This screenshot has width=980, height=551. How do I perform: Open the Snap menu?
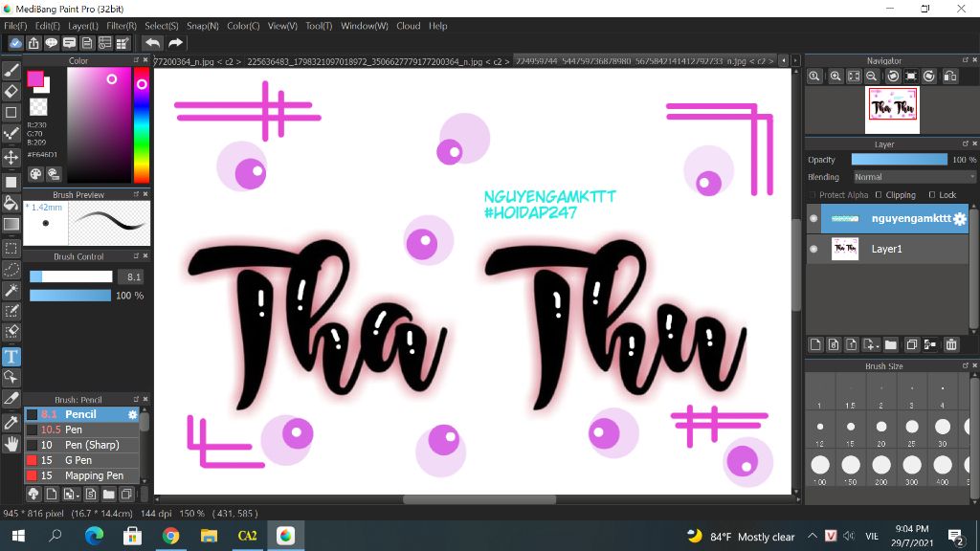pos(203,26)
